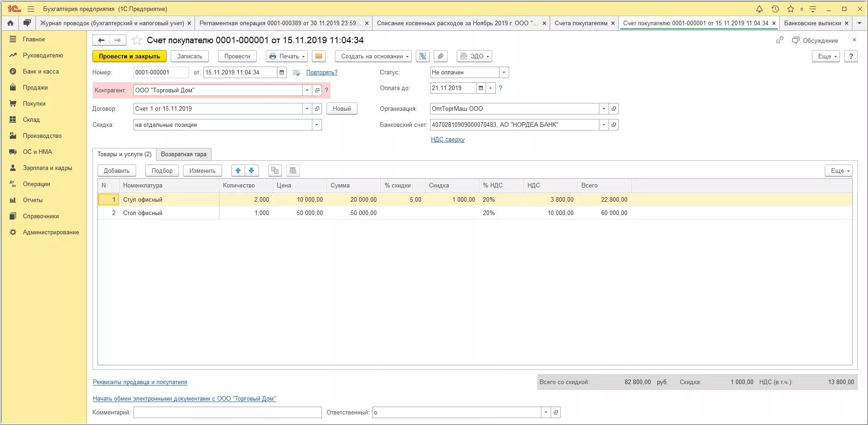The height and width of the screenshot is (425, 868).
Task: Open the document structure/links icon
Action: 423,56
